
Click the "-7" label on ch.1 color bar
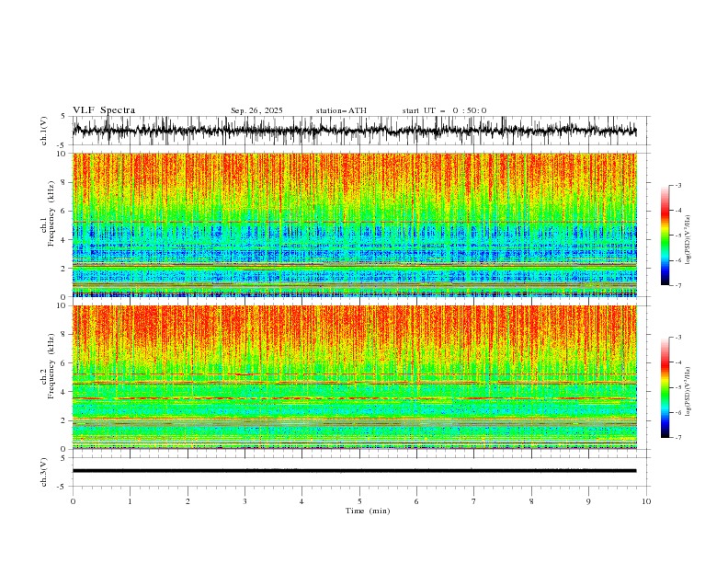coord(678,285)
